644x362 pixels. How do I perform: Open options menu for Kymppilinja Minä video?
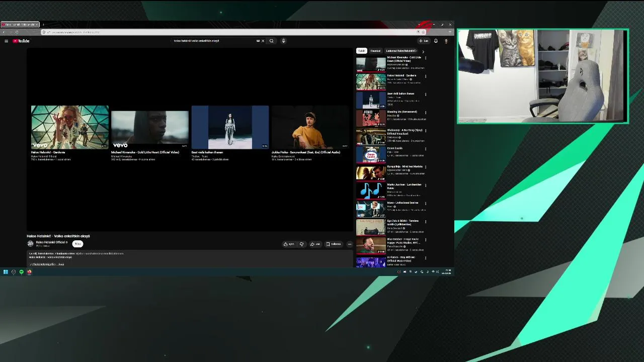point(426,167)
